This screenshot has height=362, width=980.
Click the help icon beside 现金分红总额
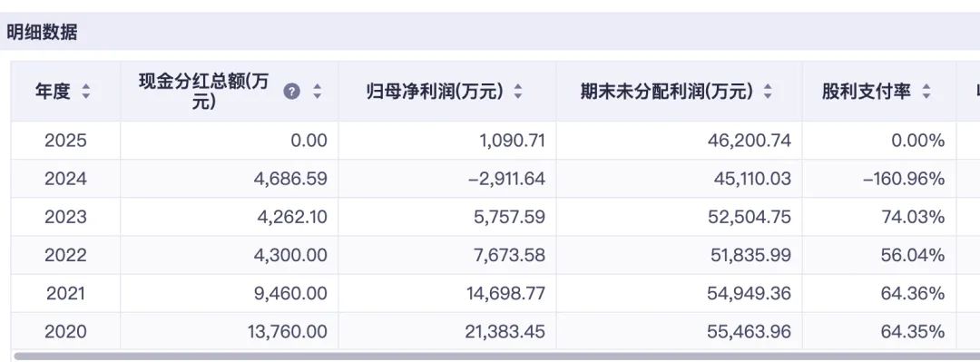[291, 92]
